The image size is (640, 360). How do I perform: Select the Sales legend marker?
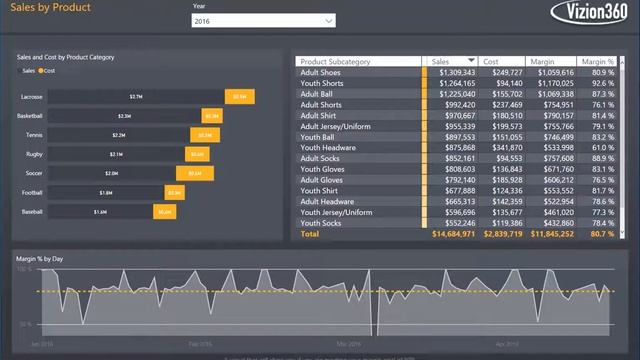tap(20, 71)
